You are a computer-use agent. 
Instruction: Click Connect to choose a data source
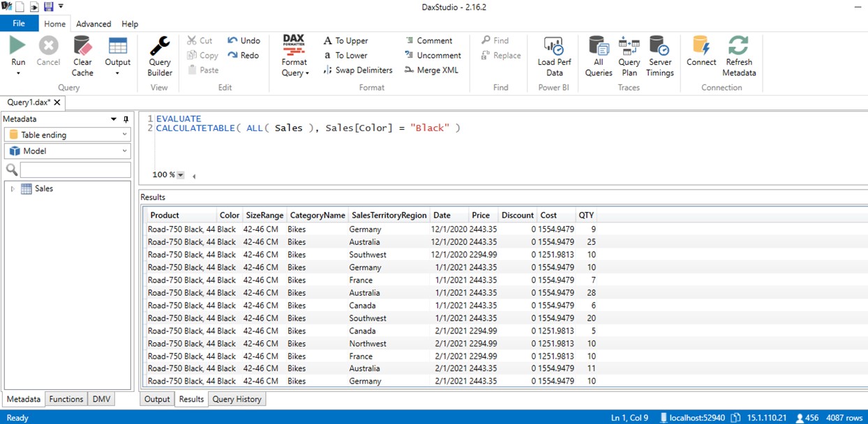701,52
